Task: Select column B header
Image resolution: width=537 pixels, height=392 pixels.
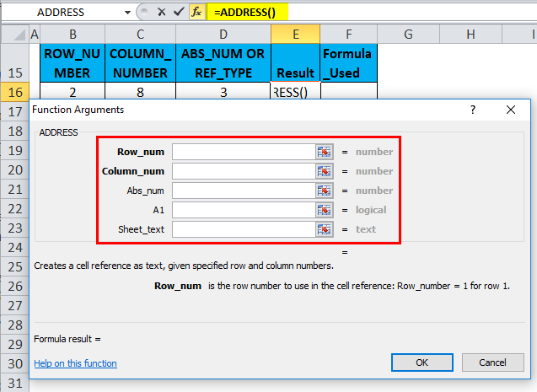Action: 72,35
